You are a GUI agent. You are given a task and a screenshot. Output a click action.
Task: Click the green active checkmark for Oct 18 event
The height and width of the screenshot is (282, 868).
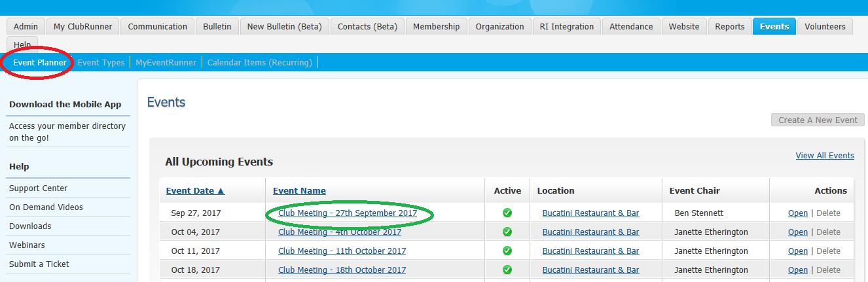507,270
